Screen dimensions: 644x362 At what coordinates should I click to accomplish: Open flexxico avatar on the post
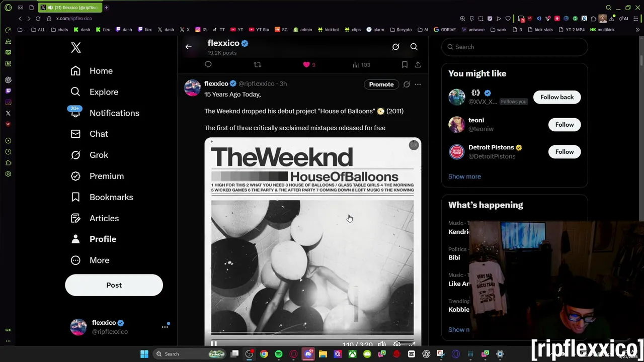click(192, 87)
